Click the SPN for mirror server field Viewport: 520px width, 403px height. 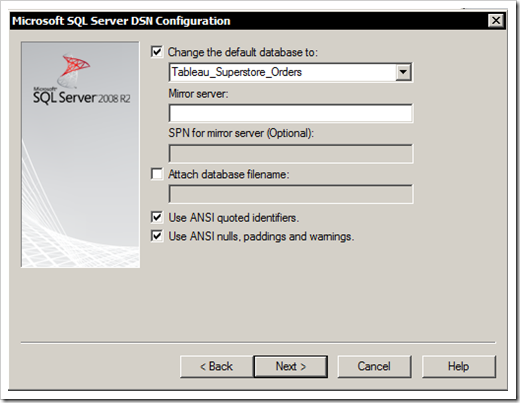pyautogui.click(x=291, y=154)
